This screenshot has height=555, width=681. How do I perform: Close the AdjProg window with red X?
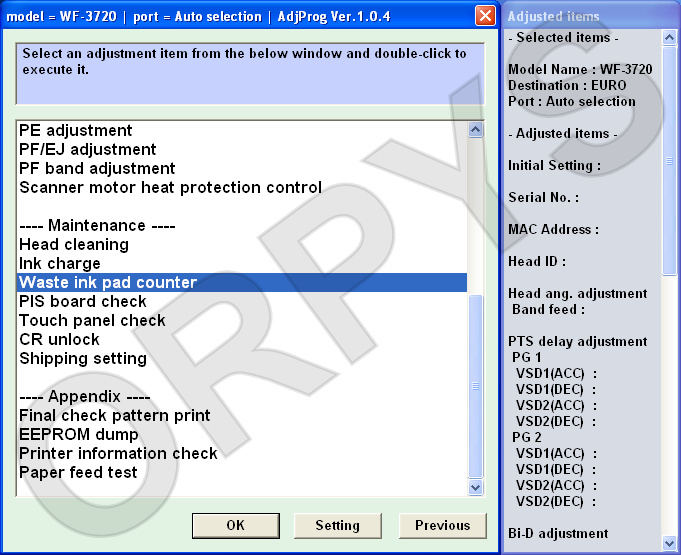click(485, 16)
